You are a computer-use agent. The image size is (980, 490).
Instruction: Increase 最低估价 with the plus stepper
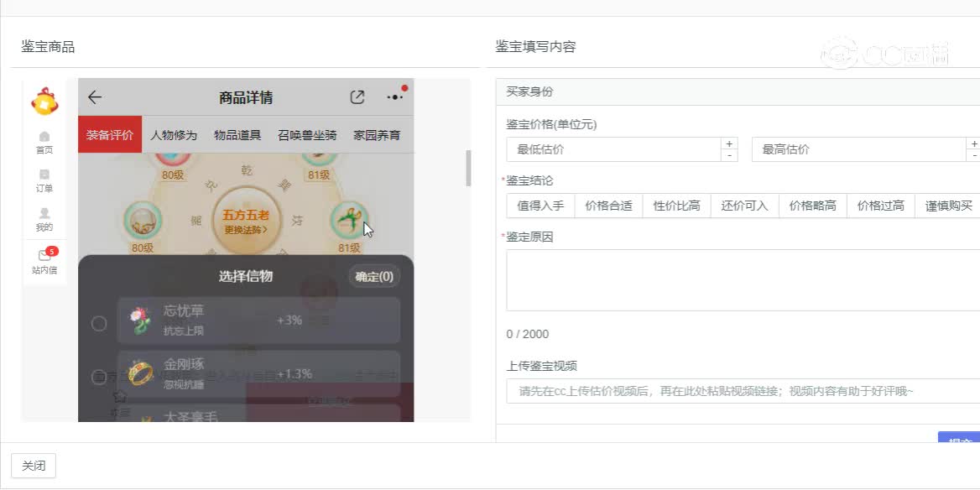pos(729,143)
